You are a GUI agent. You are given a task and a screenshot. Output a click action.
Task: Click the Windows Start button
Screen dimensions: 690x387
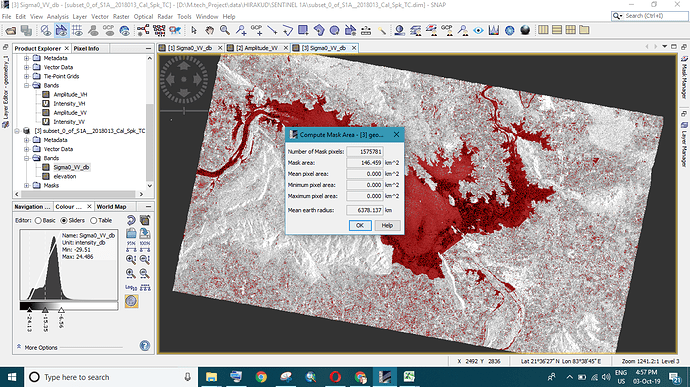click(12, 377)
